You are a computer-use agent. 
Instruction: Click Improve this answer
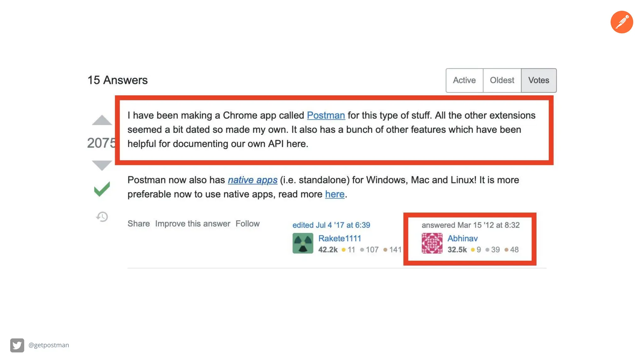click(192, 224)
